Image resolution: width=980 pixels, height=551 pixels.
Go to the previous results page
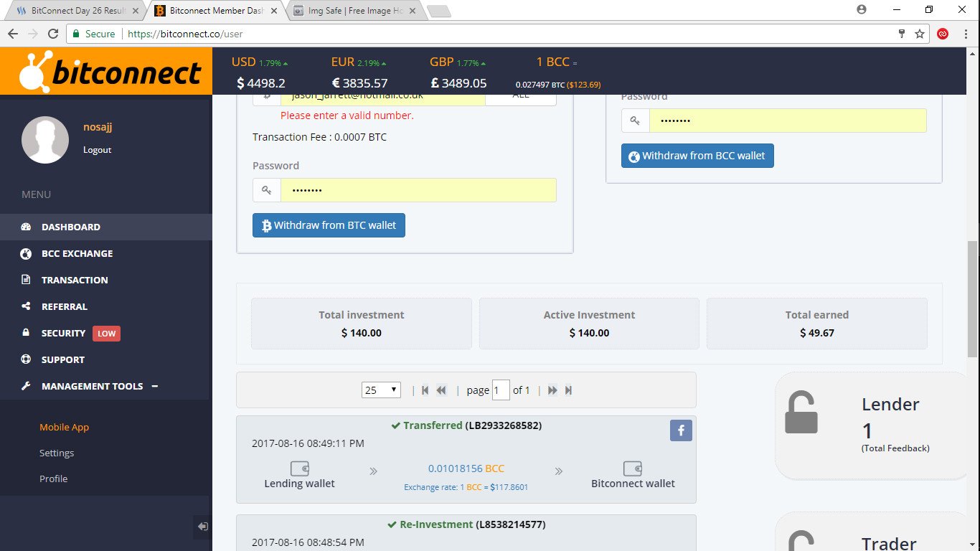[x=441, y=390]
